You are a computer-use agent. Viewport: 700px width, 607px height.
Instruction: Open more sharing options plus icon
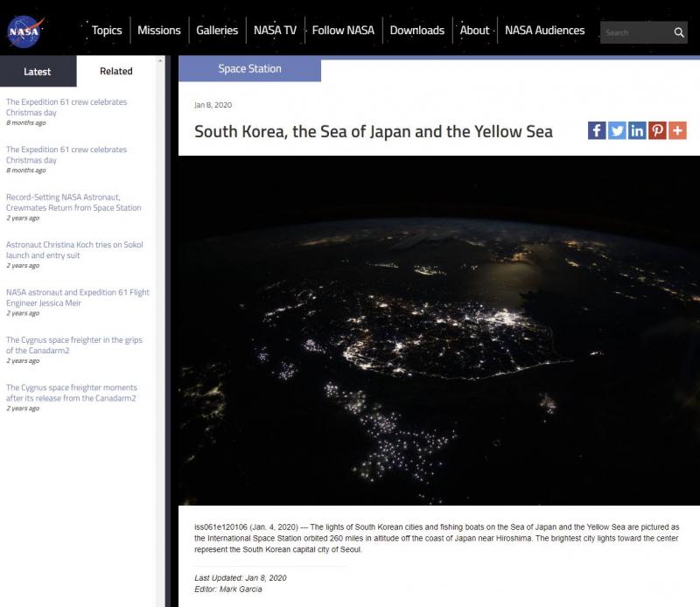[677, 131]
